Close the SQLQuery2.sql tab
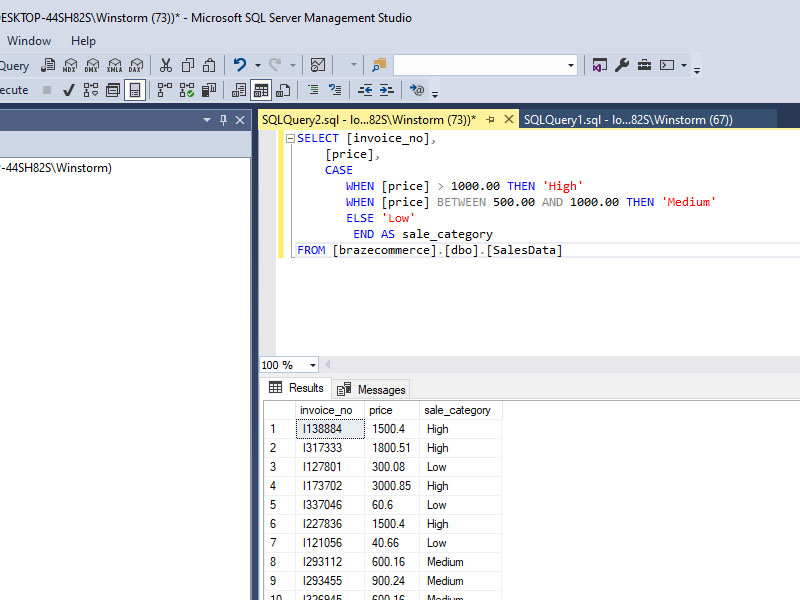The height and width of the screenshot is (600, 800). point(508,120)
